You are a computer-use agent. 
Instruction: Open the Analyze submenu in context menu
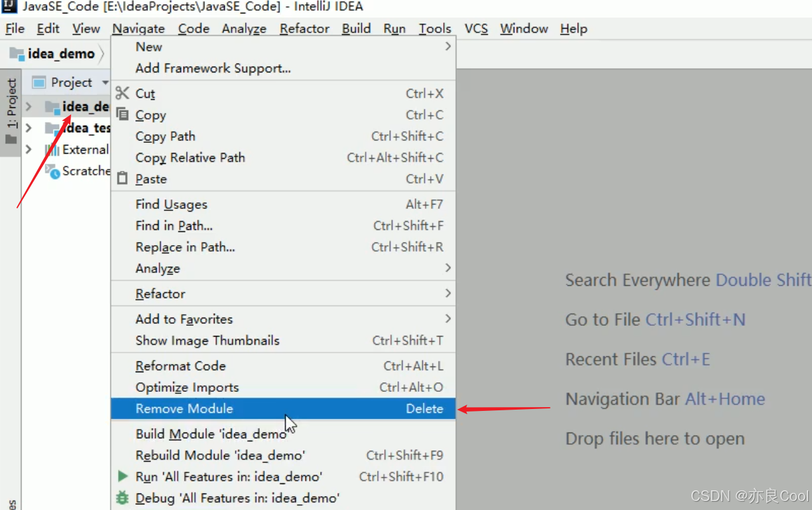[283, 268]
